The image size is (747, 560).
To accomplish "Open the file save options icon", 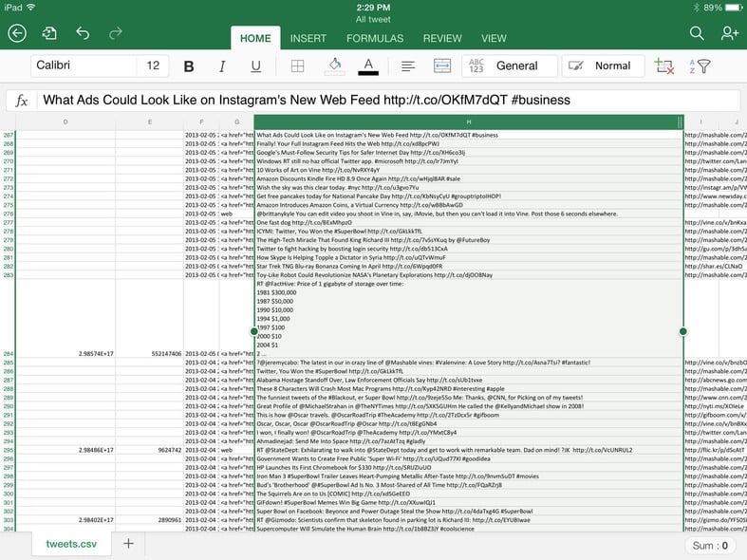I will click(49, 33).
